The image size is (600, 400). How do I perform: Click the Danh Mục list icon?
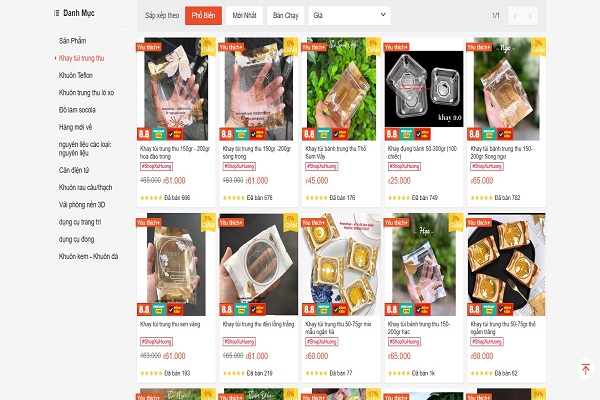pyautogui.click(x=56, y=13)
